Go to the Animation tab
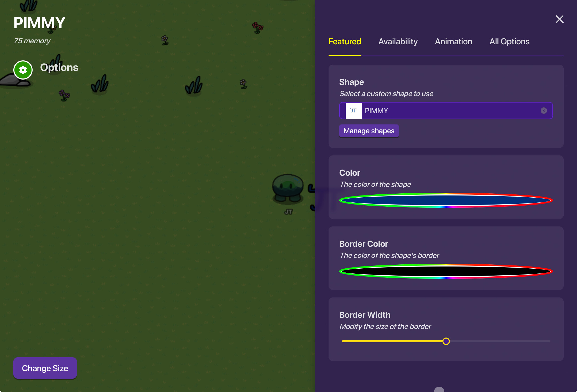The image size is (577, 392). (x=453, y=42)
